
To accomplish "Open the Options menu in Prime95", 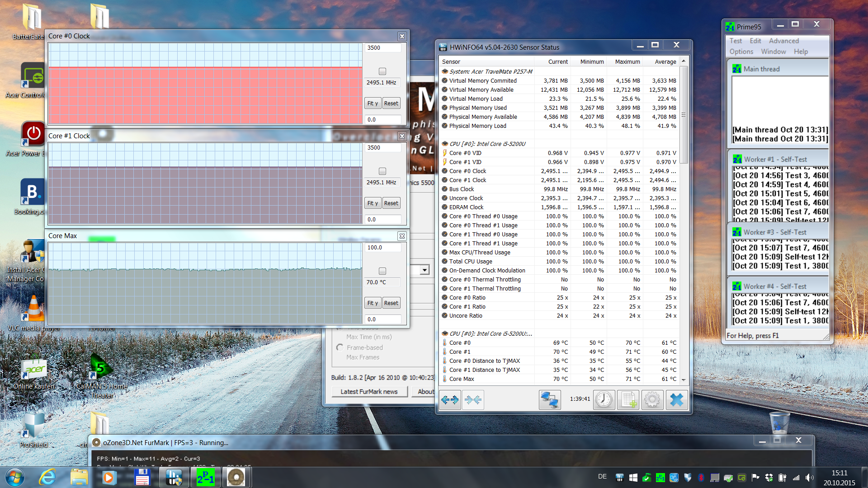I will point(741,52).
